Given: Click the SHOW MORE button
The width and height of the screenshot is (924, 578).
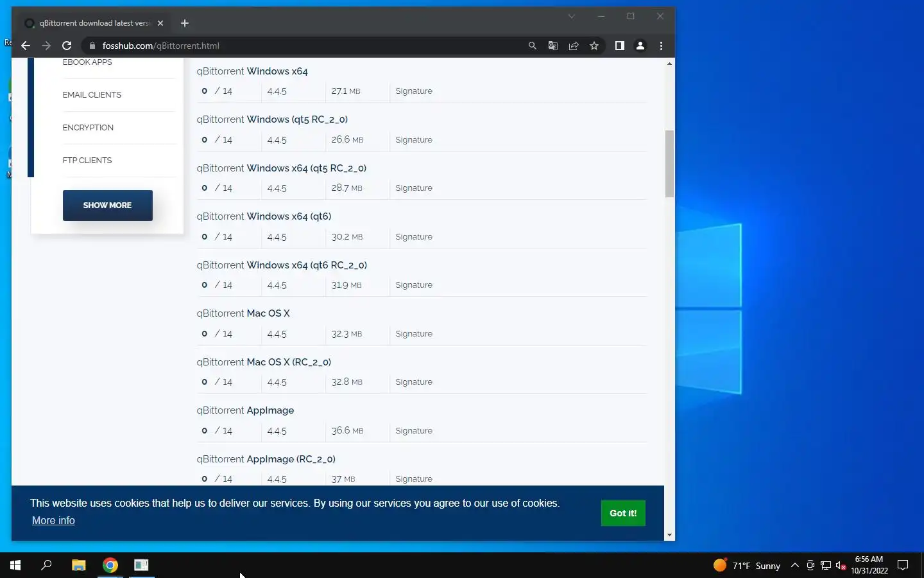Looking at the screenshot, I should (107, 206).
